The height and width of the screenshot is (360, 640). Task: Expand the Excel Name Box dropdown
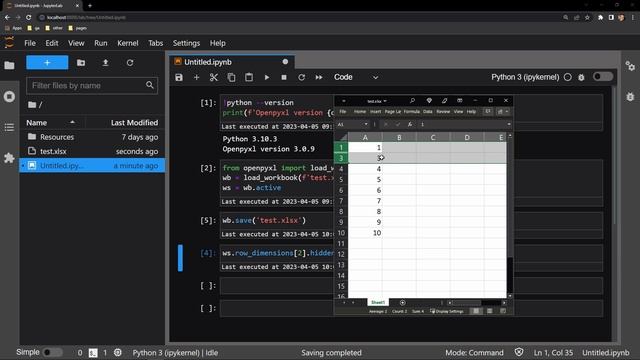[x=366, y=124]
